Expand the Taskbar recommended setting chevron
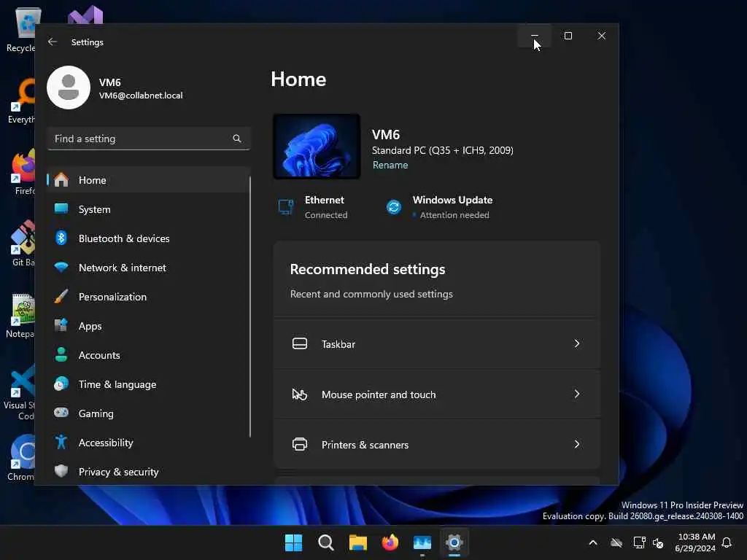The width and height of the screenshot is (747, 560). [x=577, y=344]
